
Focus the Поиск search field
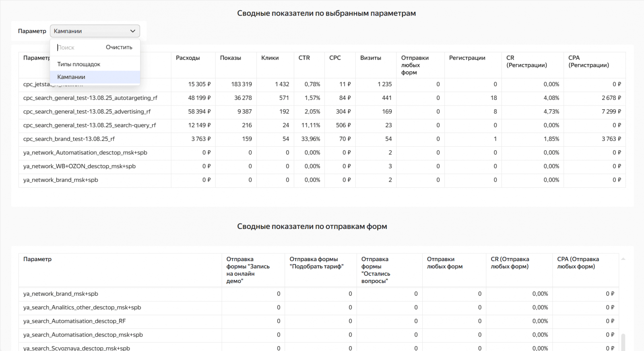78,48
